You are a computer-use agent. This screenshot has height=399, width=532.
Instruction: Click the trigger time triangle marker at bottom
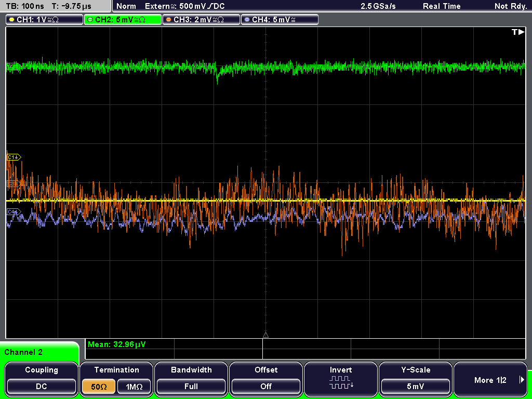[x=265, y=335]
